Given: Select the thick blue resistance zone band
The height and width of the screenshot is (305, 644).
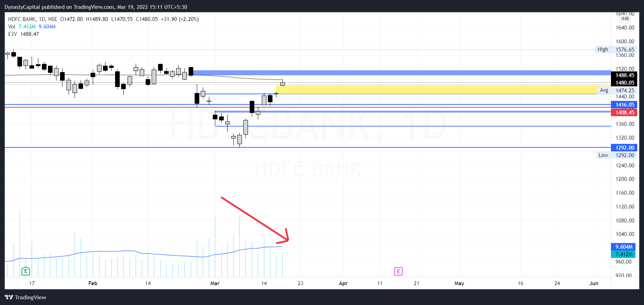Looking at the screenshot, I should [x=401, y=73].
